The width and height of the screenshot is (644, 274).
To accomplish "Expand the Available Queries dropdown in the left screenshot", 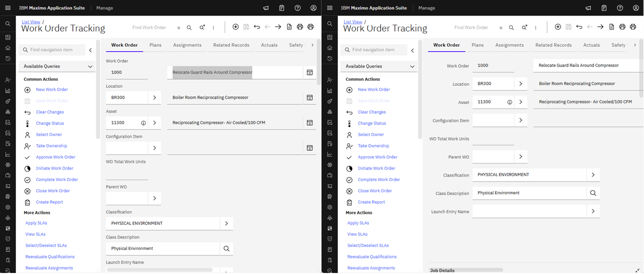I will tap(90, 66).
